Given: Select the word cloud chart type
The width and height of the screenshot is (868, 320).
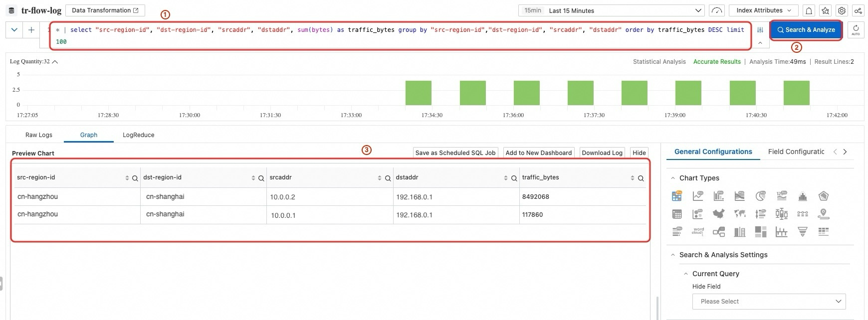Looking at the screenshot, I should (x=698, y=231).
